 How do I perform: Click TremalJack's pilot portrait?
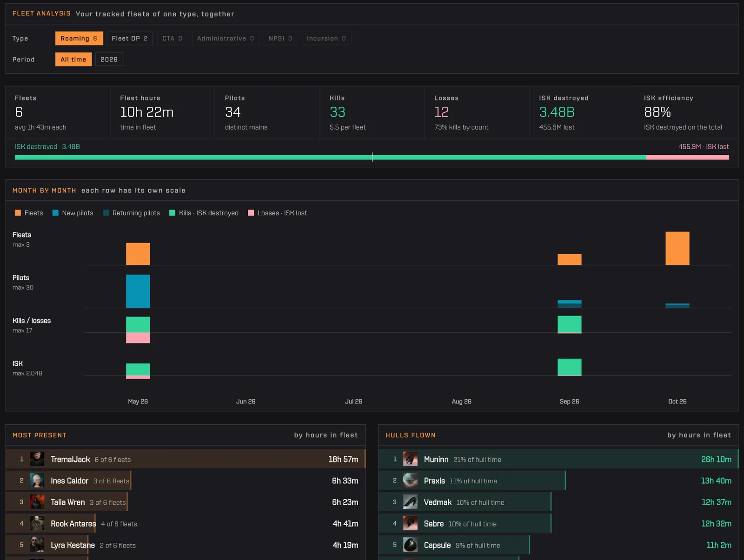37,459
